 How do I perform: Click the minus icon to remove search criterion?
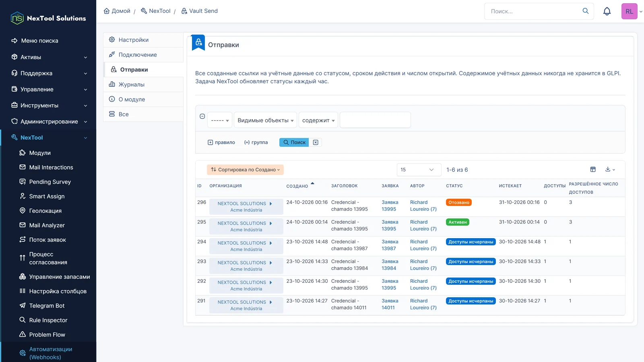(202, 116)
